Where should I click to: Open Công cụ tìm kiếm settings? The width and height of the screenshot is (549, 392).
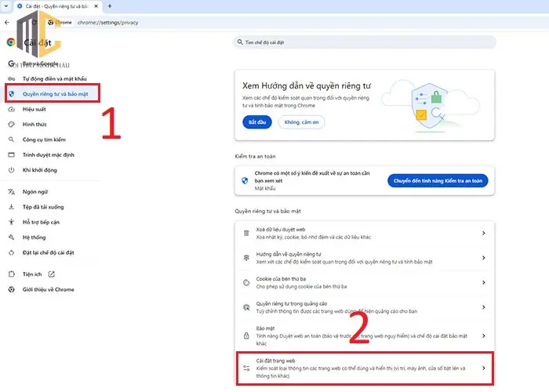pos(44,140)
